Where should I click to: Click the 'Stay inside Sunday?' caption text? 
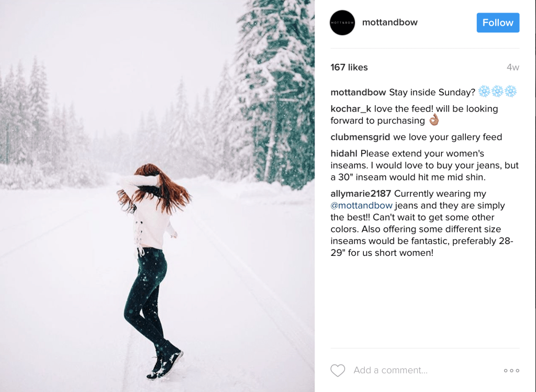(x=432, y=93)
